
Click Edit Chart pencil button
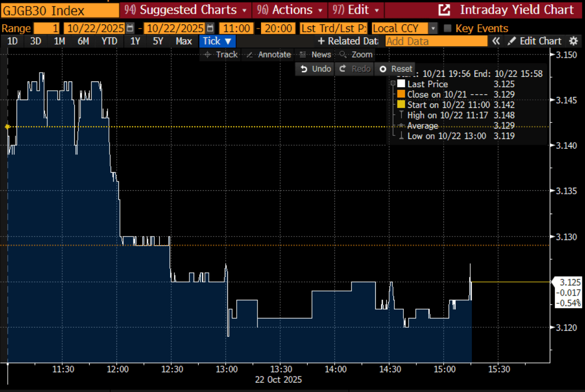(534, 41)
